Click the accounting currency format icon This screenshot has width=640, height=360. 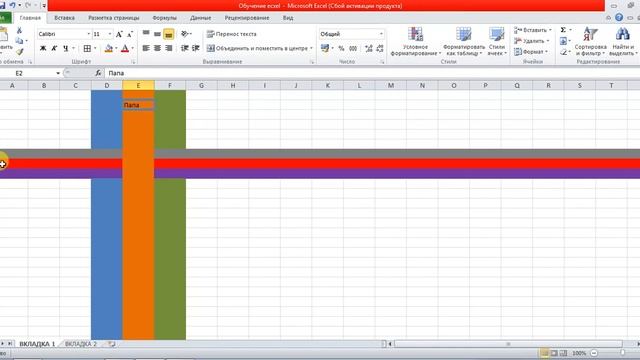(x=325, y=48)
